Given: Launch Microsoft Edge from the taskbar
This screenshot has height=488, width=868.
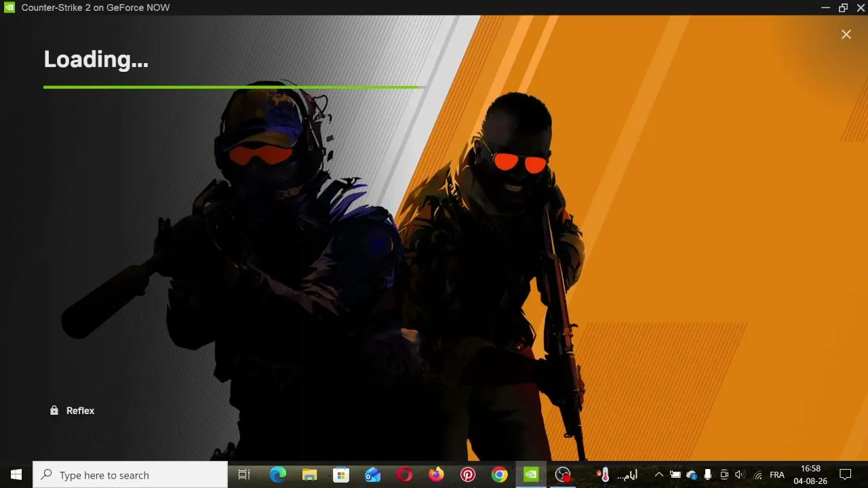Looking at the screenshot, I should [278, 475].
